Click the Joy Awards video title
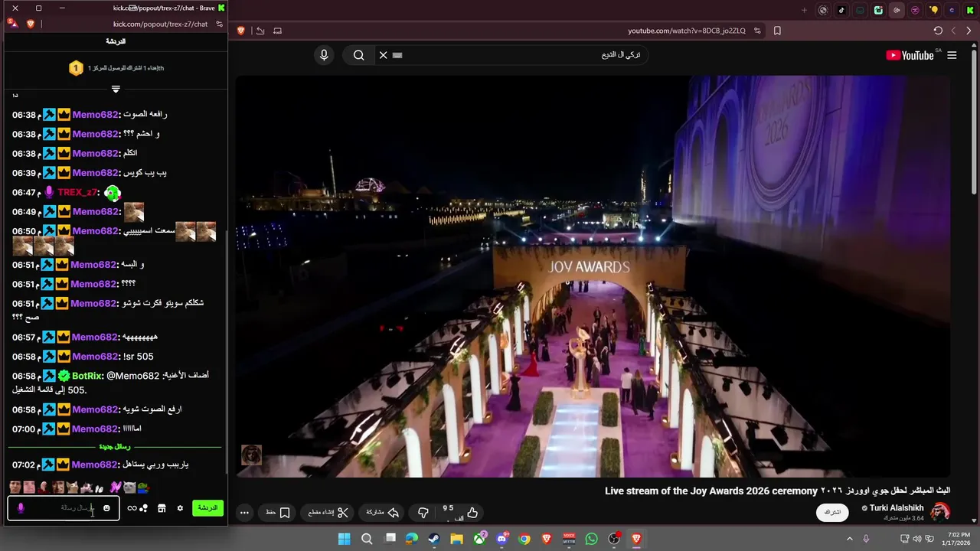The image size is (980, 551). tap(777, 491)
